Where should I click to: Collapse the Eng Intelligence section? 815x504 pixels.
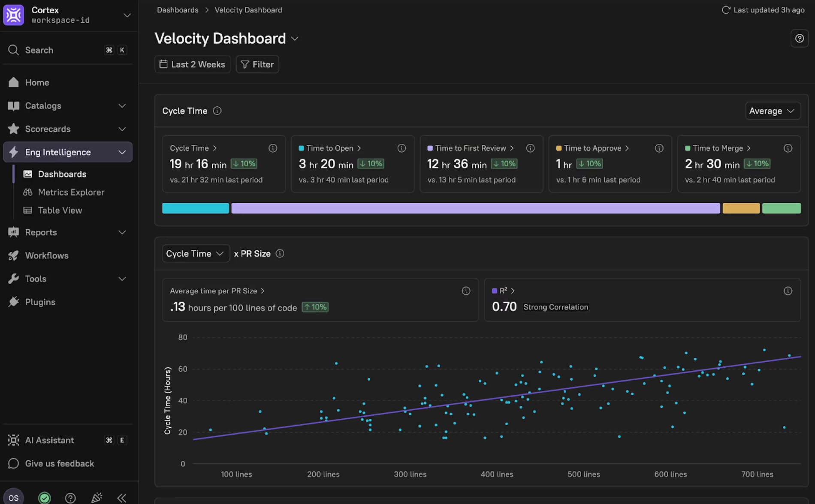pos(122,152)
